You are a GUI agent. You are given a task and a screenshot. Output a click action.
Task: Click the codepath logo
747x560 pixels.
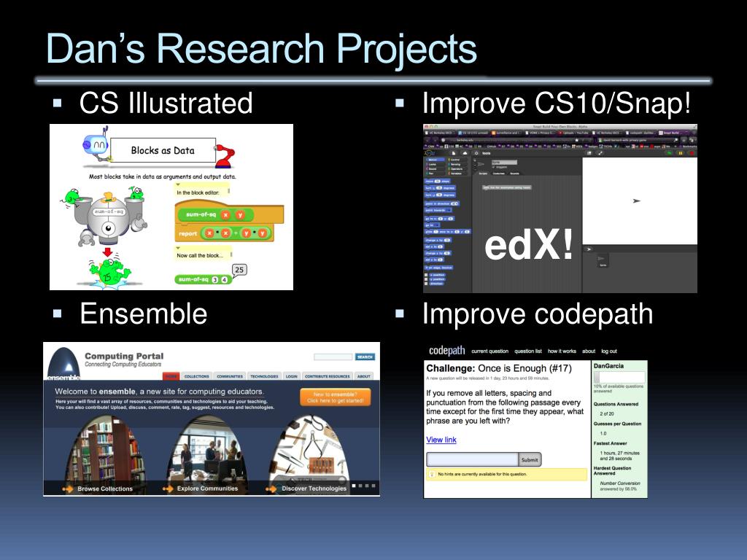click(x=447, y=351)
